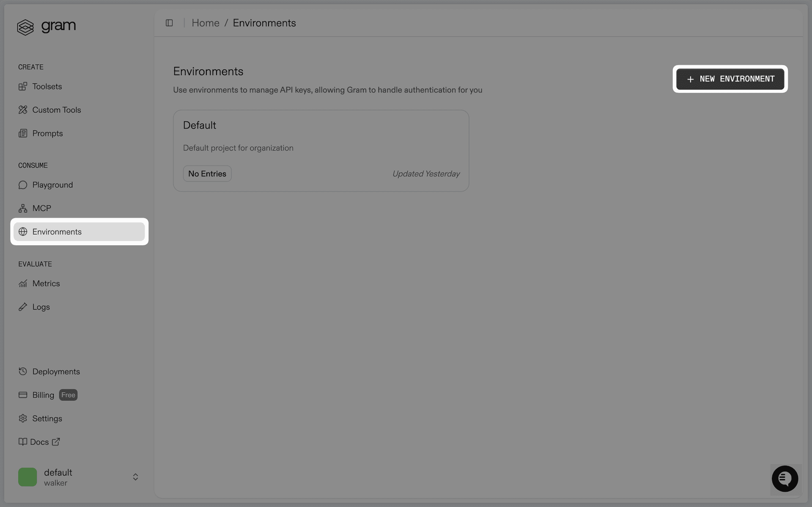Navigate to Home in the breadcrumb
The width and height of the screenshot is (812, 507).
(206, 22)
